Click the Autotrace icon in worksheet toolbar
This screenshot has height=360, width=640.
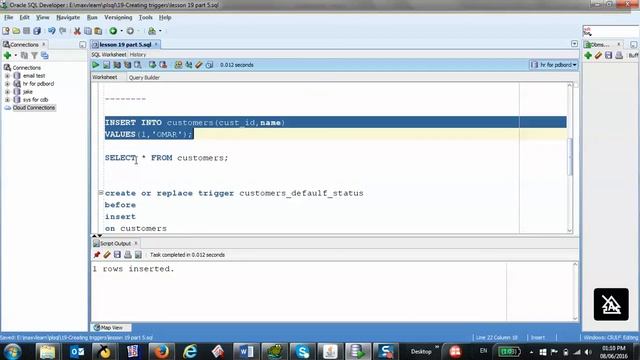click(x=127, y=65)
